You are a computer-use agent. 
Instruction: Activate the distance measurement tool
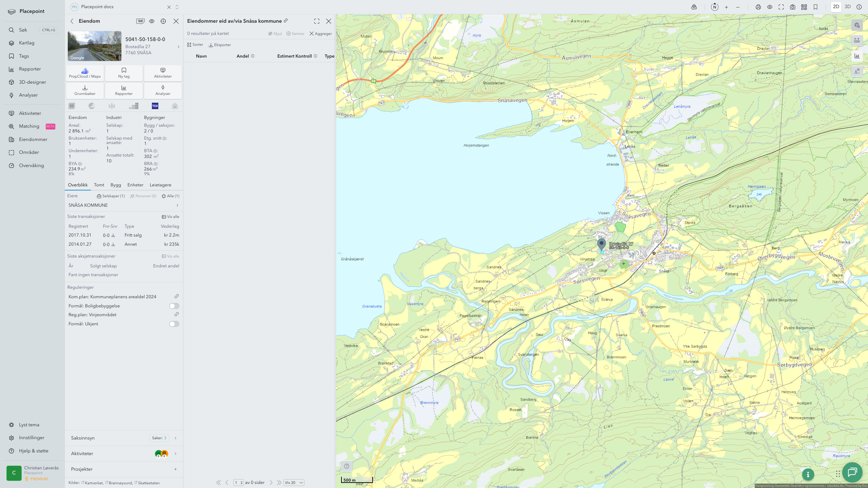pos(857,40)
